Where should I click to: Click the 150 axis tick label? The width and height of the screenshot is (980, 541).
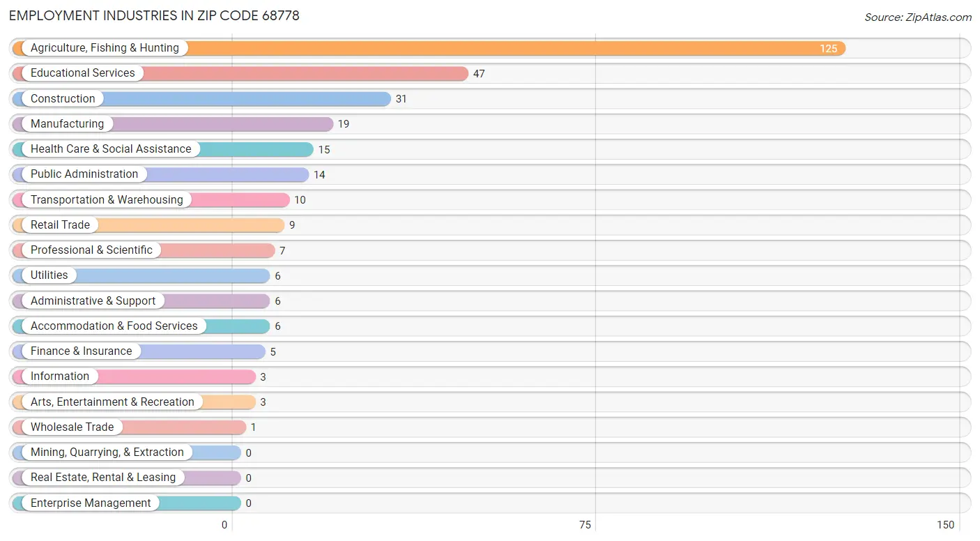(945, 525)
